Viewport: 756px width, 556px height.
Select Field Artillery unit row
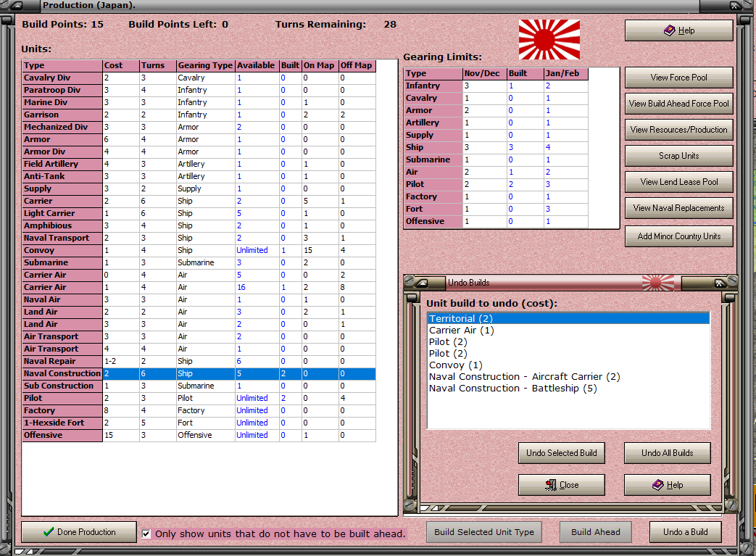pos(199,164)
